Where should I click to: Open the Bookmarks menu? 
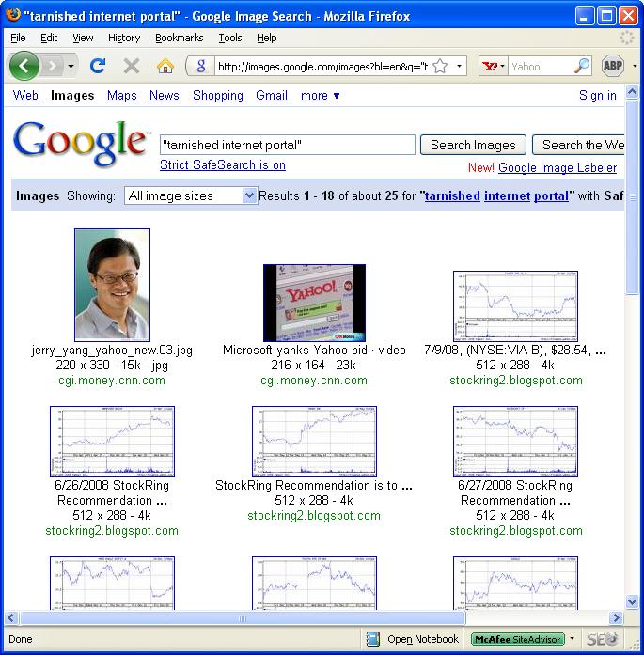[180, 38]
